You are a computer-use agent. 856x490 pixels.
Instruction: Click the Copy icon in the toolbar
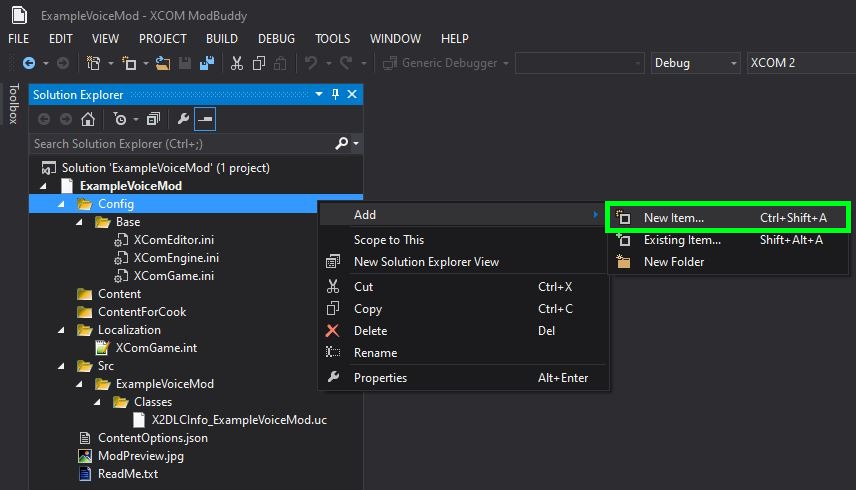click(259, 63)
